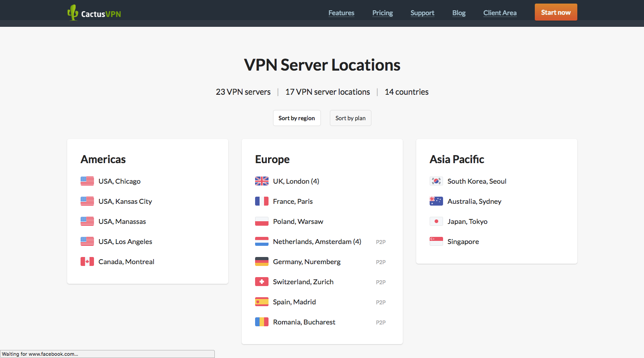
Task: Click the 14 countries stat
Action: tap(406, 92)
